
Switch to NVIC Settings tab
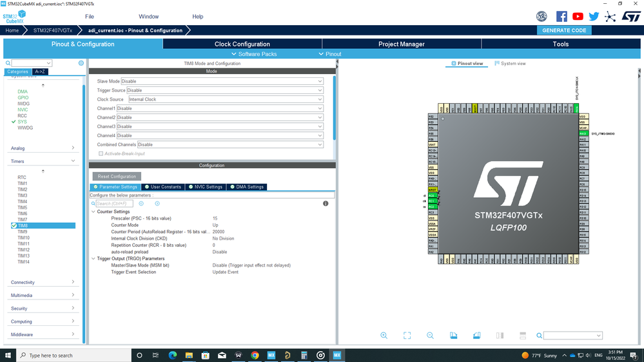pos(206,187)
